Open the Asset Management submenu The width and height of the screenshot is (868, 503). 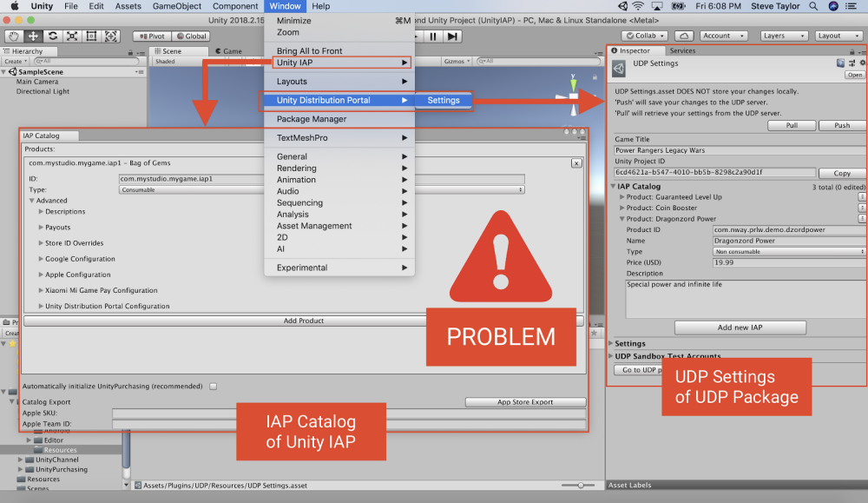point(339,226)
